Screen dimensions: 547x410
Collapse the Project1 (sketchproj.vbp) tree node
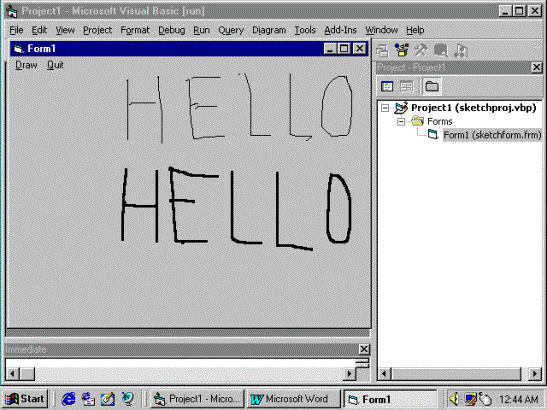(385, 108)
